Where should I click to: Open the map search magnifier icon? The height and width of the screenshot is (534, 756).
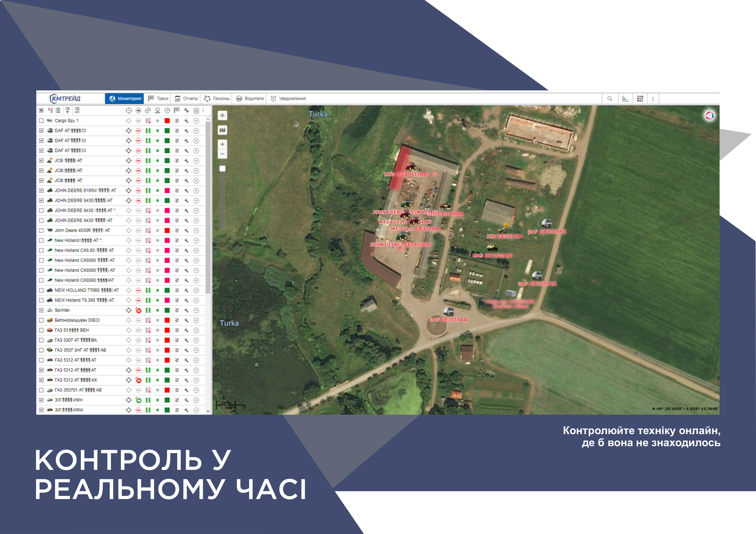[x=609, y=98]
